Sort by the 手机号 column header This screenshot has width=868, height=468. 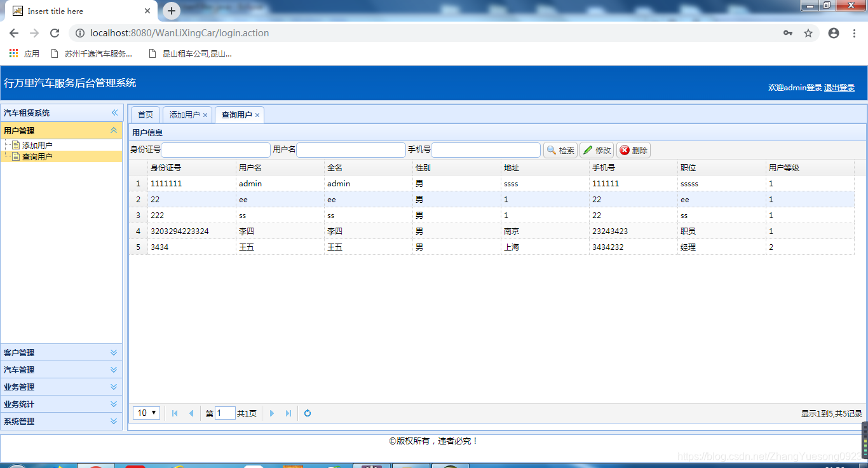pyautogui.click(x=634, y=168)
